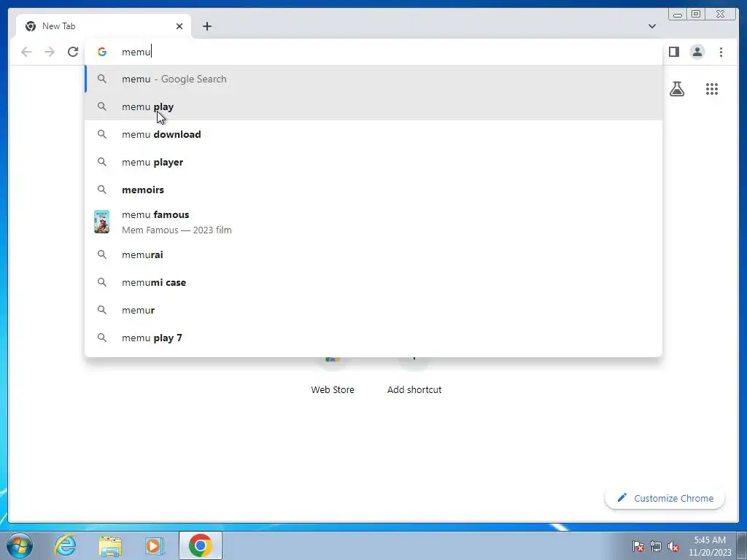Click the browser back arrow

point(26,52)
